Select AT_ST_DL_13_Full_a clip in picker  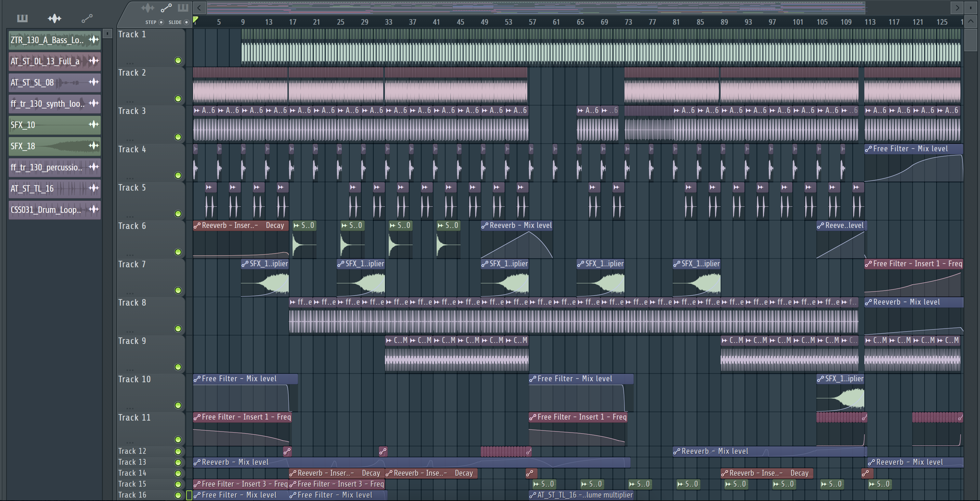[55, 61]
